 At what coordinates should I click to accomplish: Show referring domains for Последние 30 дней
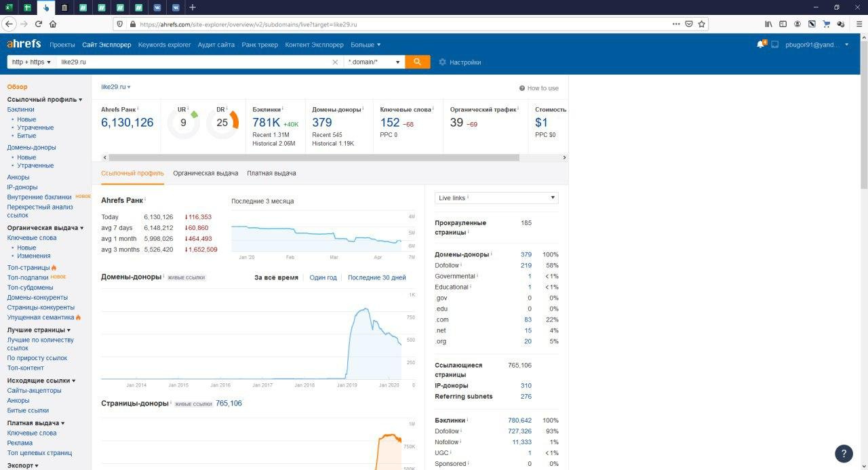pyautogui.click(x=376, y=277)
